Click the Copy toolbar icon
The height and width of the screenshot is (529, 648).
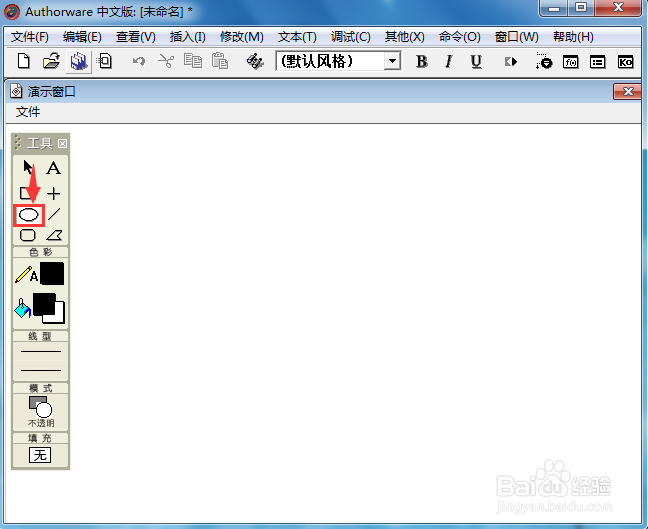pyautogui.click(x=193, y=62)
